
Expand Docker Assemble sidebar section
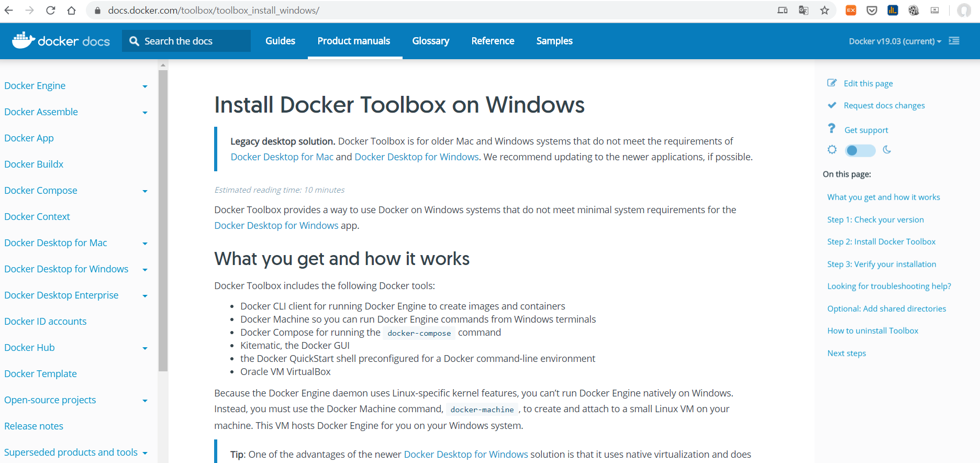click(145, 113)
